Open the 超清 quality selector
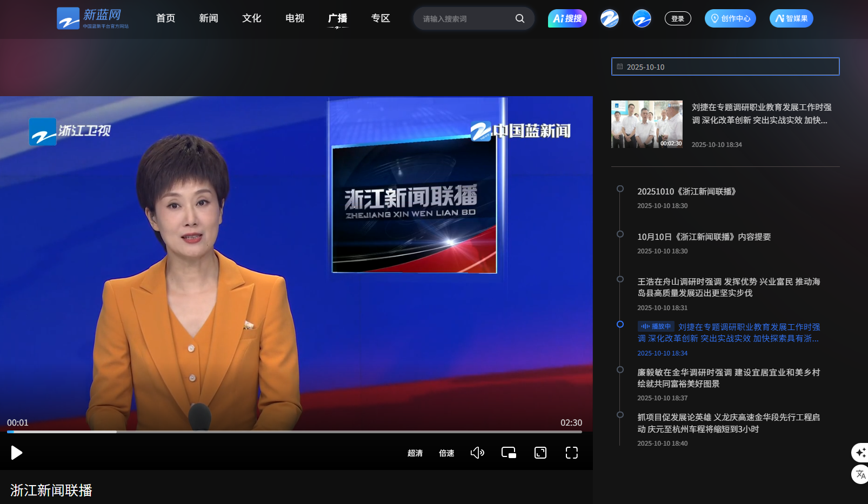 [415, 453]
